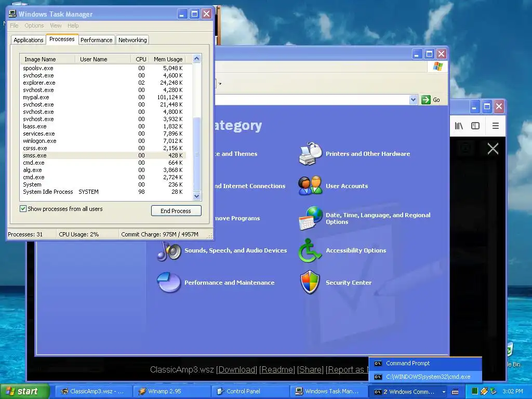This screenshot has width=532, height=399.
Task: Open the Performance and Maintenance pie icon
Action: click(x=169, y=282)
